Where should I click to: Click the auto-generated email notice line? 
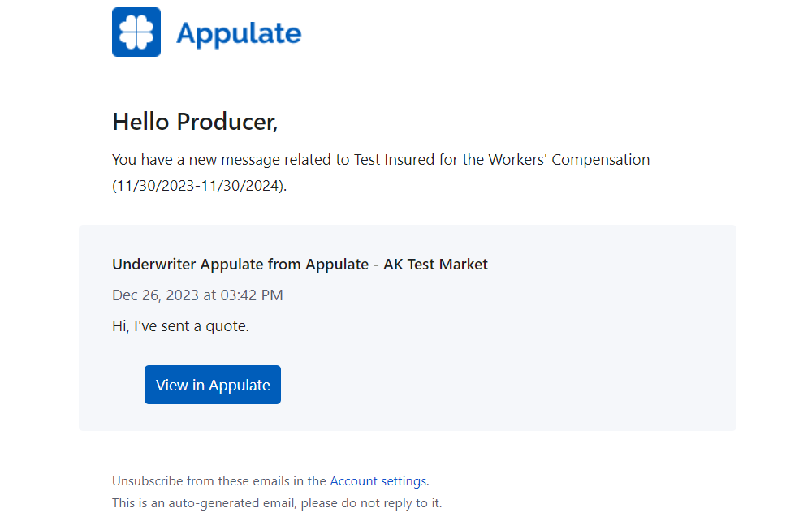tap(277, 502)
